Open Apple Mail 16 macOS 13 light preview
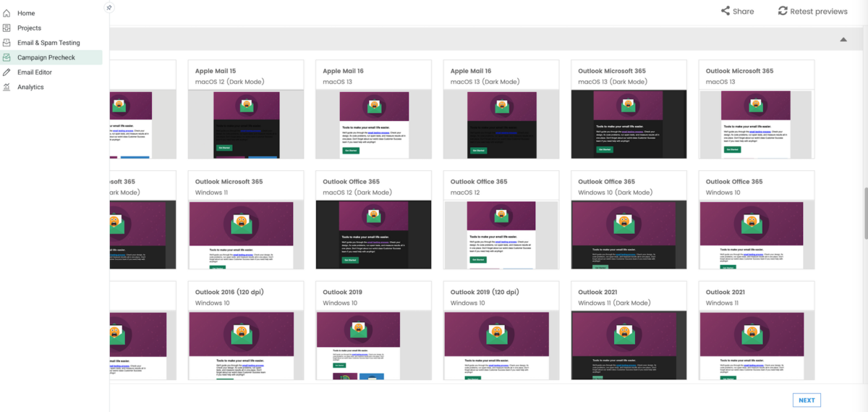 [x=373, y=123]
